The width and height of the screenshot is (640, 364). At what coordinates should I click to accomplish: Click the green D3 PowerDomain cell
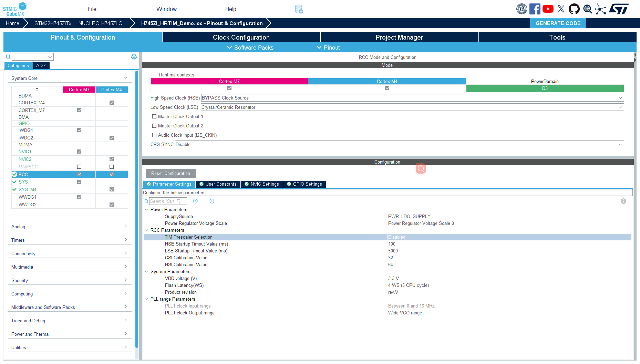pyautogui.click(x=545, y=88)
